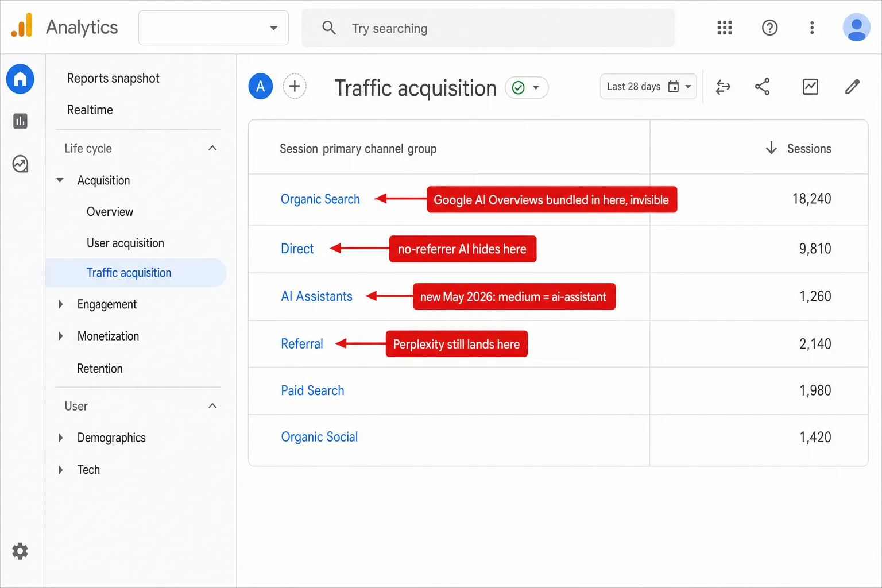
Task: Share this report
Action: tap(762, 87)
